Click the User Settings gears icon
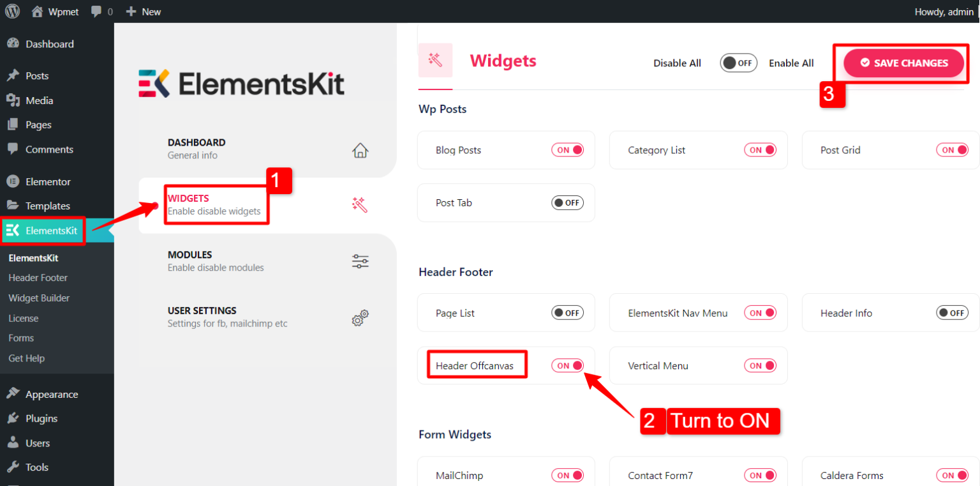This screenshot has width=980, height=486. point(360,317)
